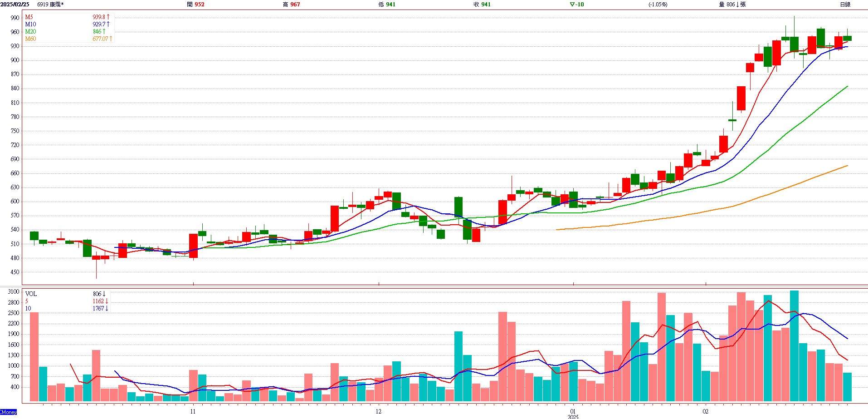Select the stock name 6919 康霈*
Screen dimensions: 868x419
coord(50,4)
